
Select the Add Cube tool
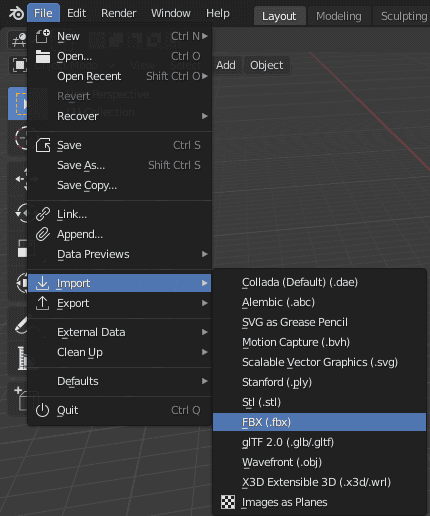[18, 399]
